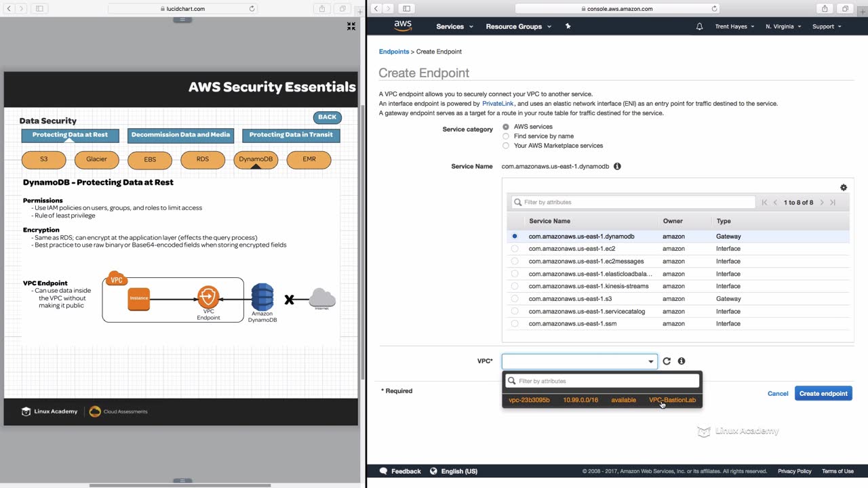Go to last page of services table
This screenshot has height=488, width=868.
tap(833, 203)
